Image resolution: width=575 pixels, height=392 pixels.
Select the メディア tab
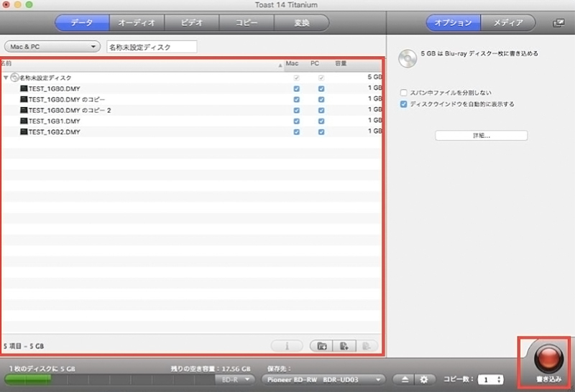pos(508,23)
